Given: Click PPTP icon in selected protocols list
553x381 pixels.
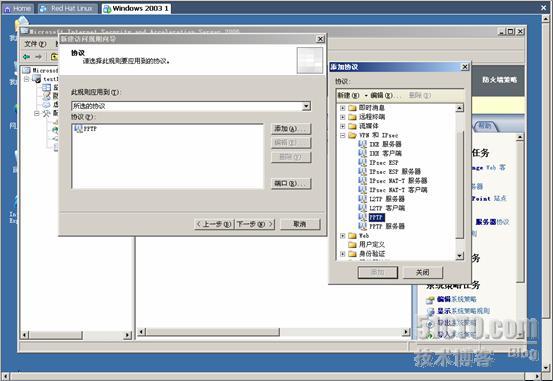Looking at the screenshot, I should click(78, 129).
